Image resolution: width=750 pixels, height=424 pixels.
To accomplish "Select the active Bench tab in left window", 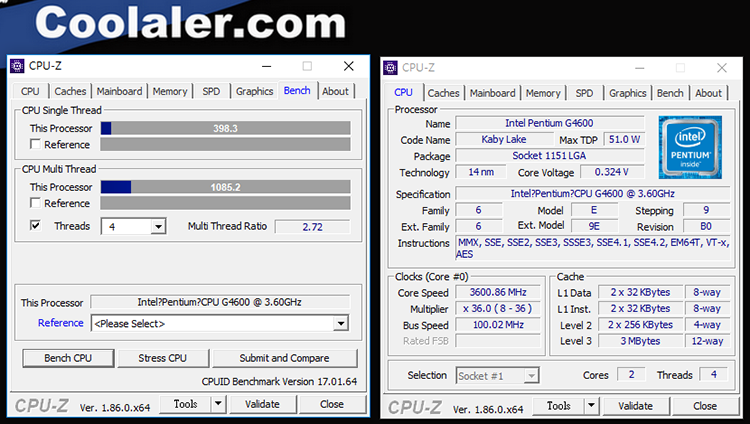I will coord(297,90).
